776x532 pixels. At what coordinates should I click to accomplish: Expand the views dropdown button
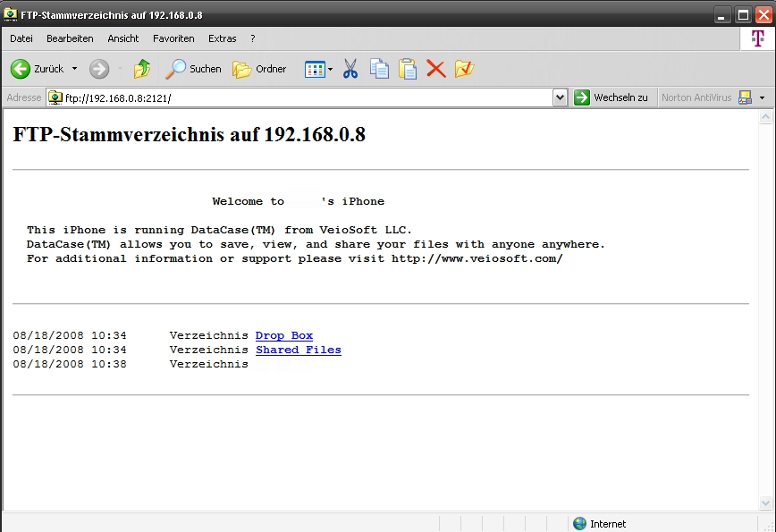click(330, 69)
